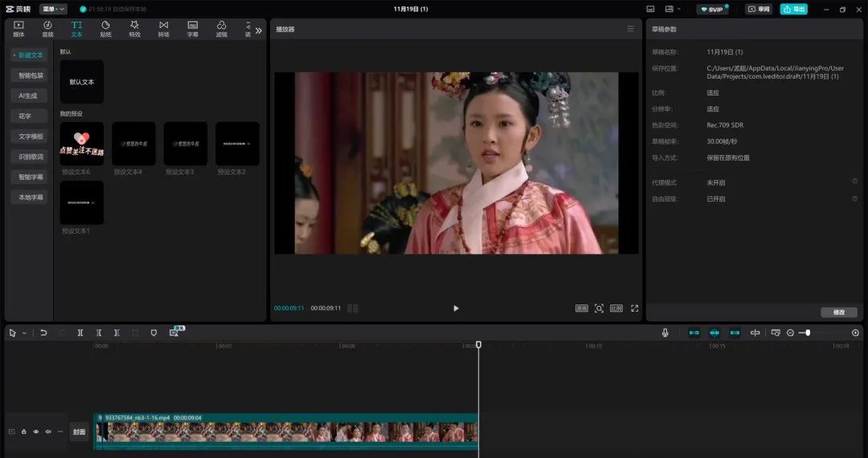Image resolution: width=868 pixels, height=458 pixels.
Task: Click the 原画 original quality icon
Action: pyautogui.click(x=581, y=308)
